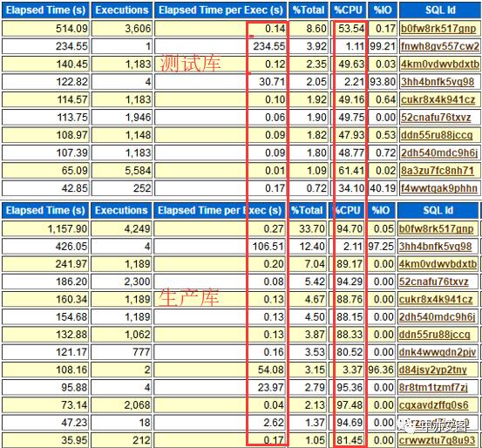Select %IO cell 96.36
This screenshot has height=448, width=482.
pyautogui.click(x=381, y=370)
